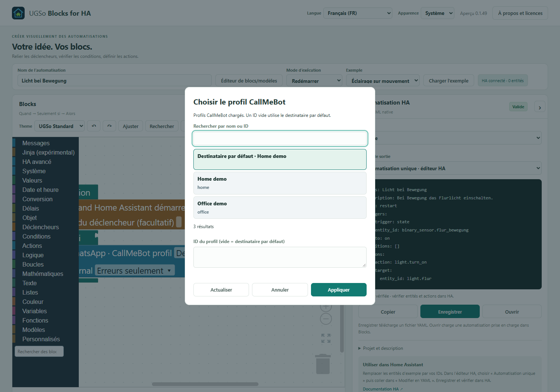The image size is (560, 392).
Task: Click the workspace zoom out minus icon
Action: pos(326,319)
